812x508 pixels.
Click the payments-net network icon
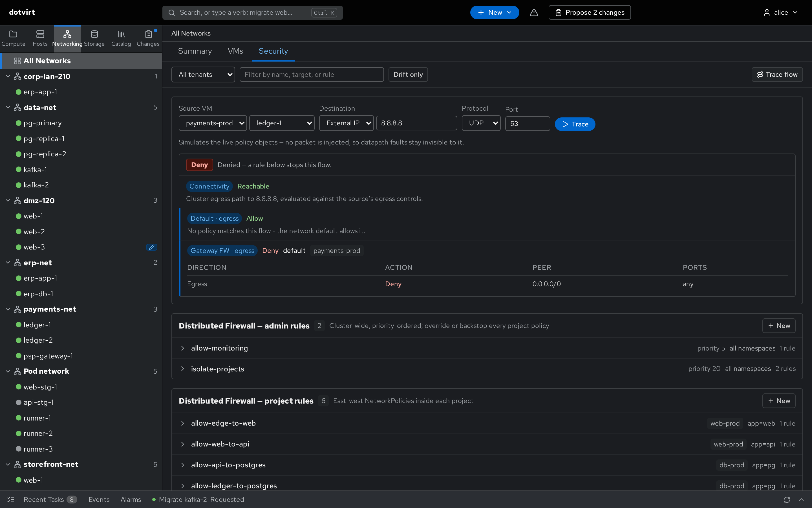coord(17,309)
